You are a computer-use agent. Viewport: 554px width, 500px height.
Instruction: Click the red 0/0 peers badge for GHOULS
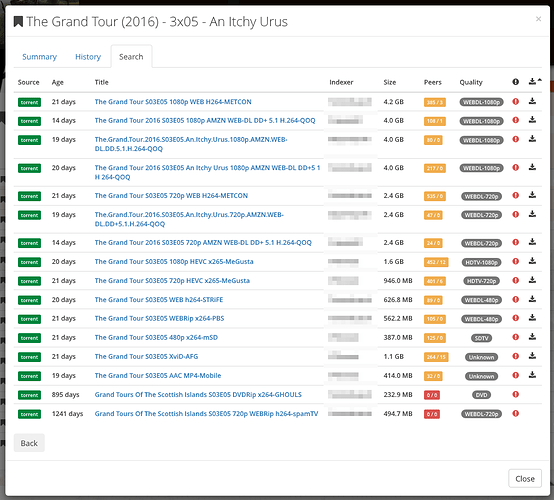432,395
